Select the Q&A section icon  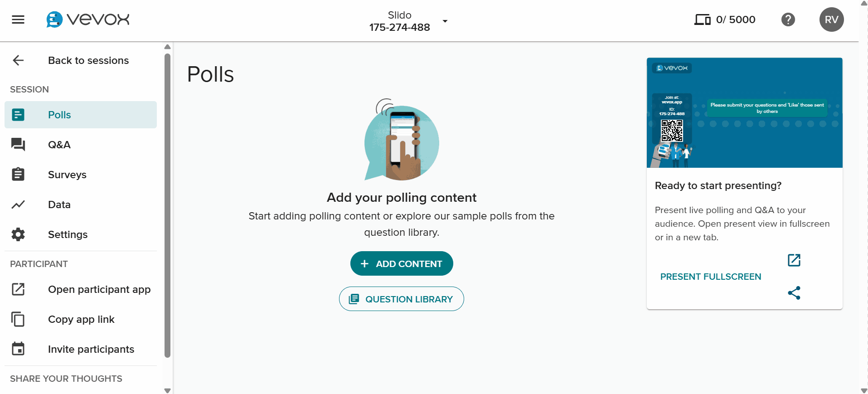tap(18, 145)
